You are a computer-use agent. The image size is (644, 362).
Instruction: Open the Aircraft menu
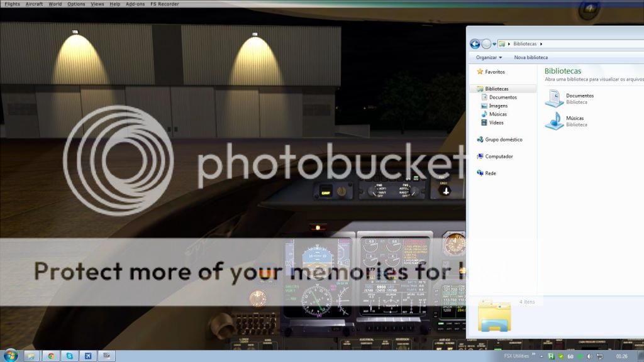click(x=34, y=4)
